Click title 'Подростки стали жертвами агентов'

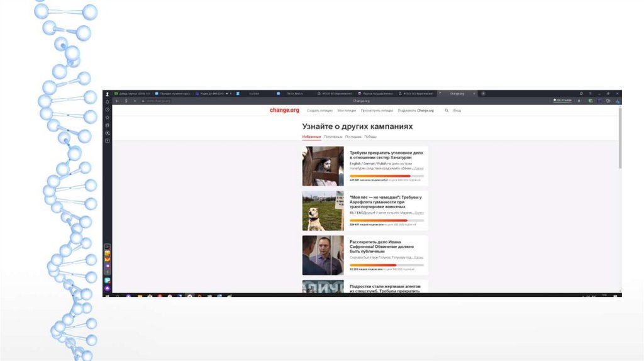385,289
